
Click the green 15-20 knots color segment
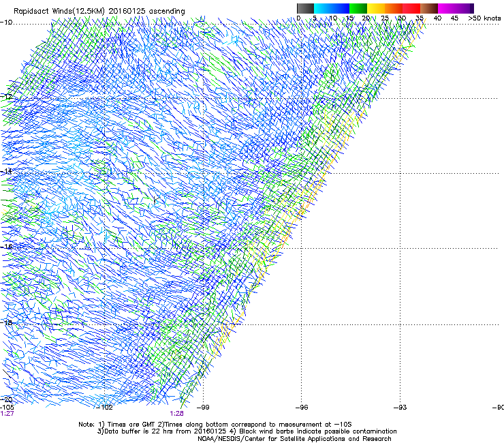click(358, 8)
